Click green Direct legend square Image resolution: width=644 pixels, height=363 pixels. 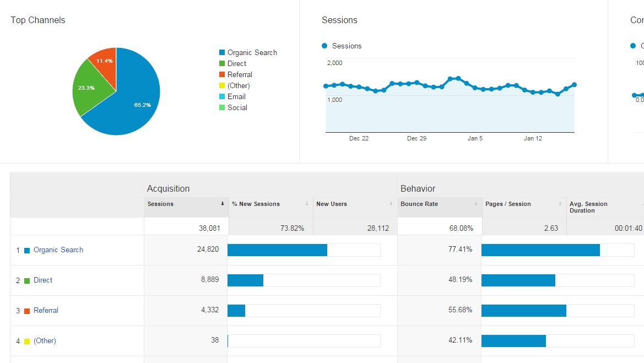(222, 64)
